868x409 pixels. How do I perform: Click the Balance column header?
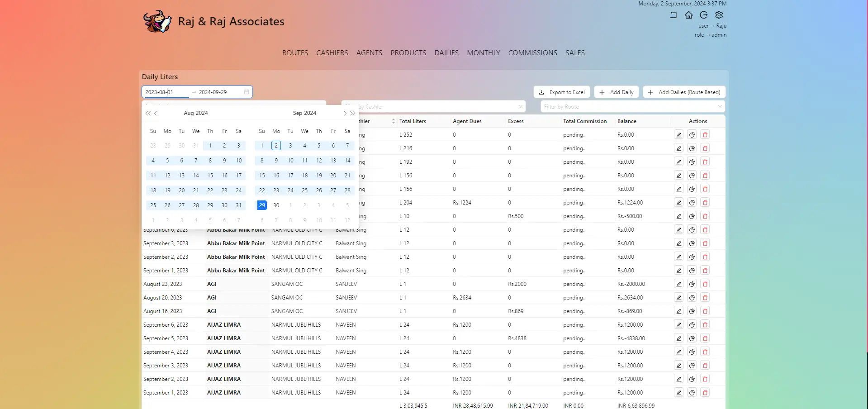pos(626,121)
